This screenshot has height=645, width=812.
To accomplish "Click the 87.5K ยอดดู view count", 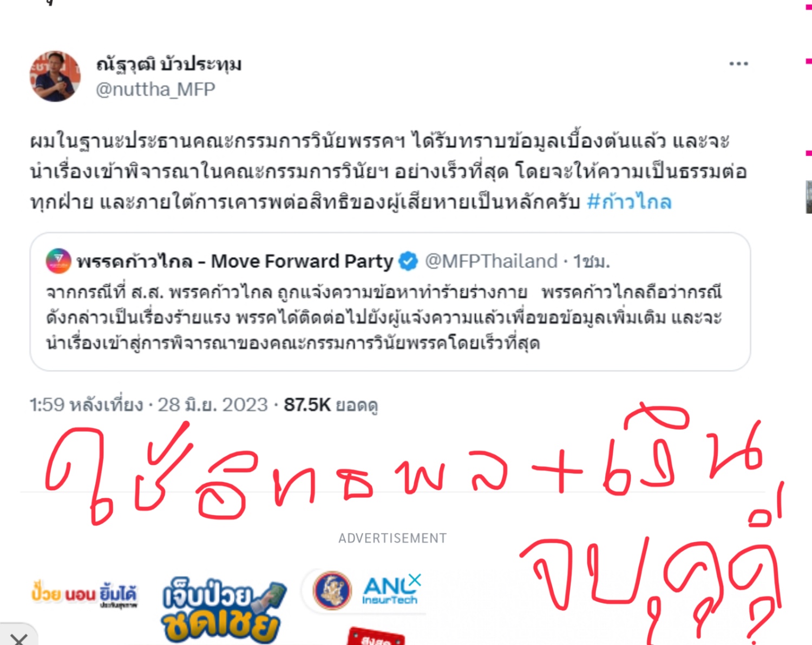I will (x=331, y=405).
